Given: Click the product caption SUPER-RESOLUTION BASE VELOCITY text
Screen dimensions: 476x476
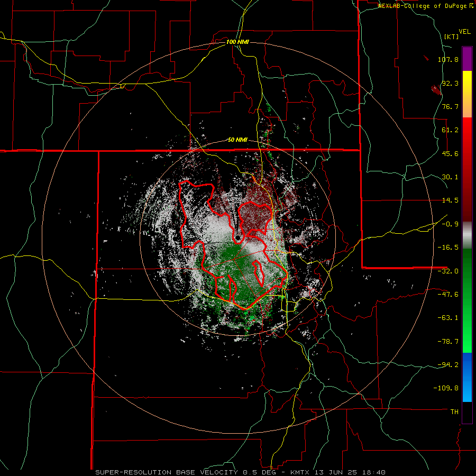Looking at the screenshot, I should (168, 472).
